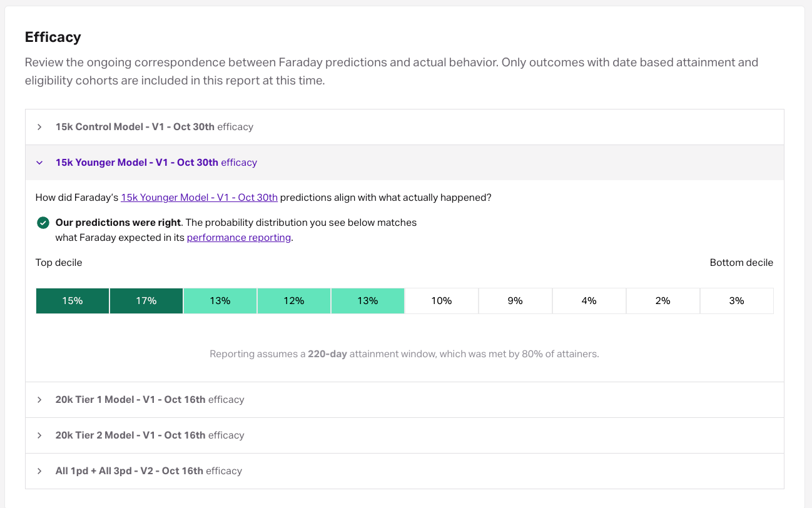The image size is (812, 508).
Task: Expand 20k Tier 2 Model chevron
Action: (39, 435)
